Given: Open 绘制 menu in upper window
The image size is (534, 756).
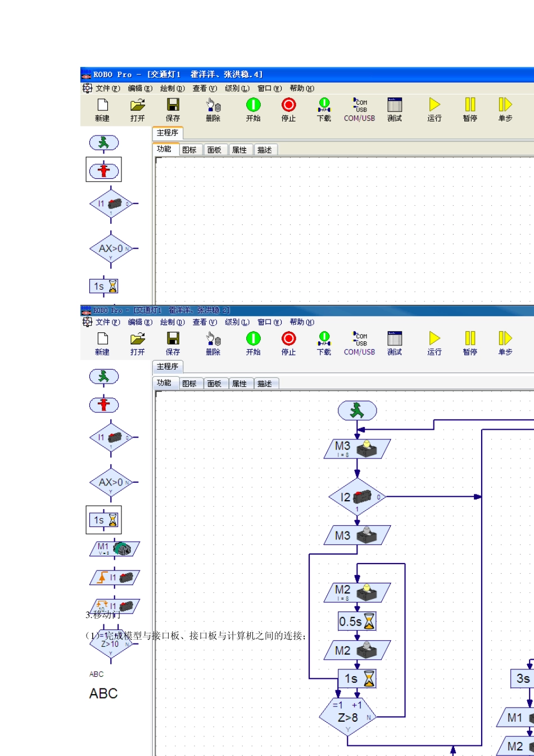Looking at the screenshot, I should 173,88.
